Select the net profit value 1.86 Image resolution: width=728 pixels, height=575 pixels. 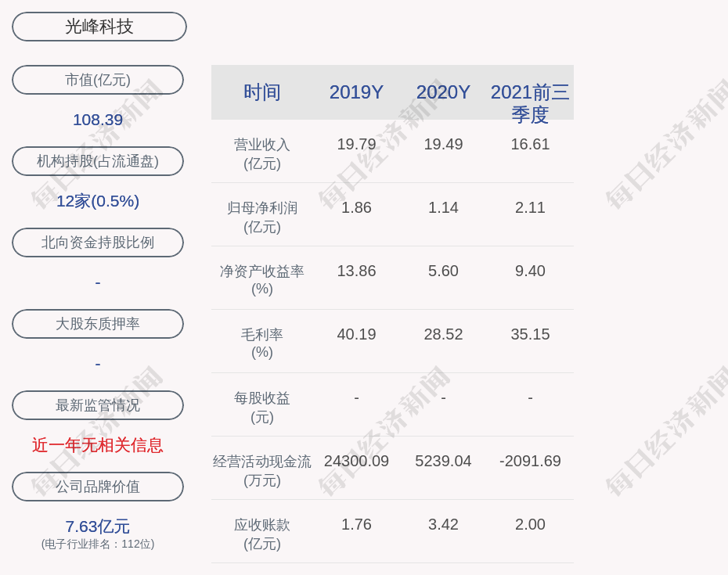pos(356,207)
